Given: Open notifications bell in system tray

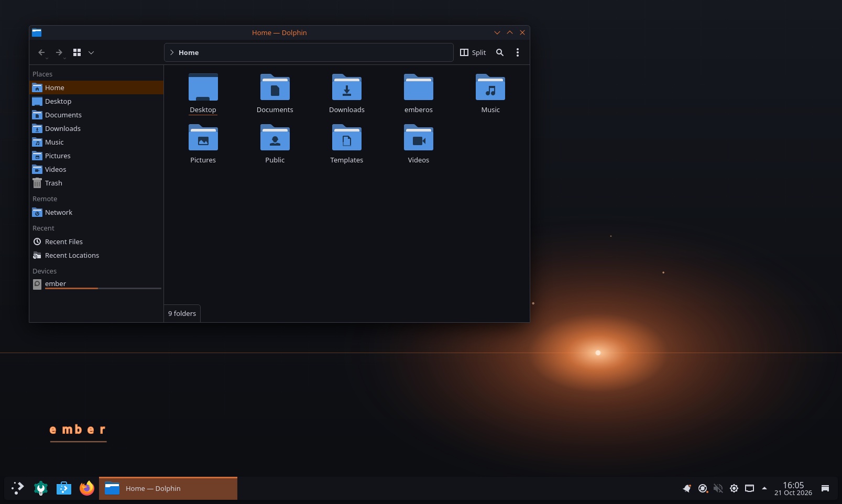Looking at the screenshot, I should pos(687,488).
